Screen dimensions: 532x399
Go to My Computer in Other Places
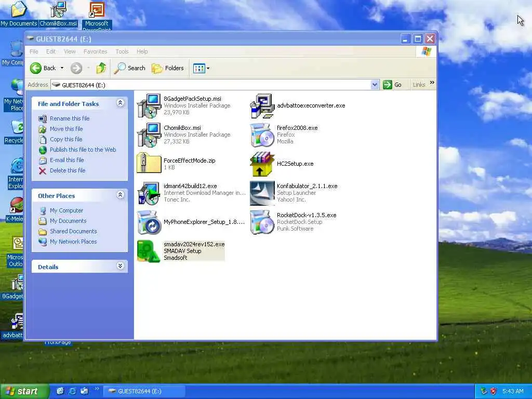pos(66,211)
